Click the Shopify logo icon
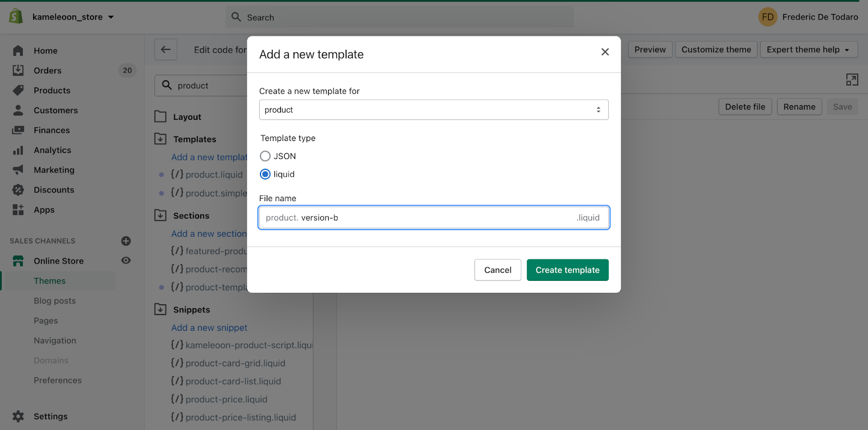 16,16
